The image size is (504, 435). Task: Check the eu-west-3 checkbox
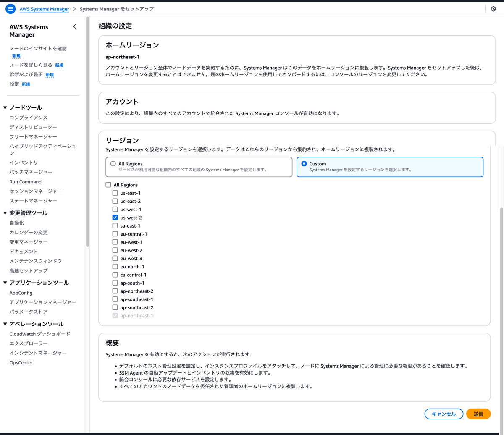tap(115, 258)
